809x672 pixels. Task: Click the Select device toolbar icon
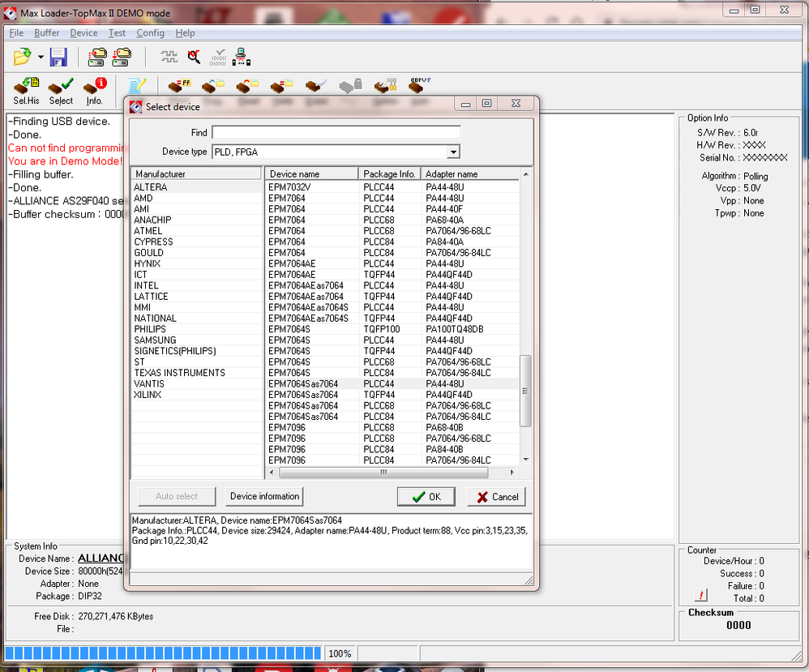click(61, 89)
